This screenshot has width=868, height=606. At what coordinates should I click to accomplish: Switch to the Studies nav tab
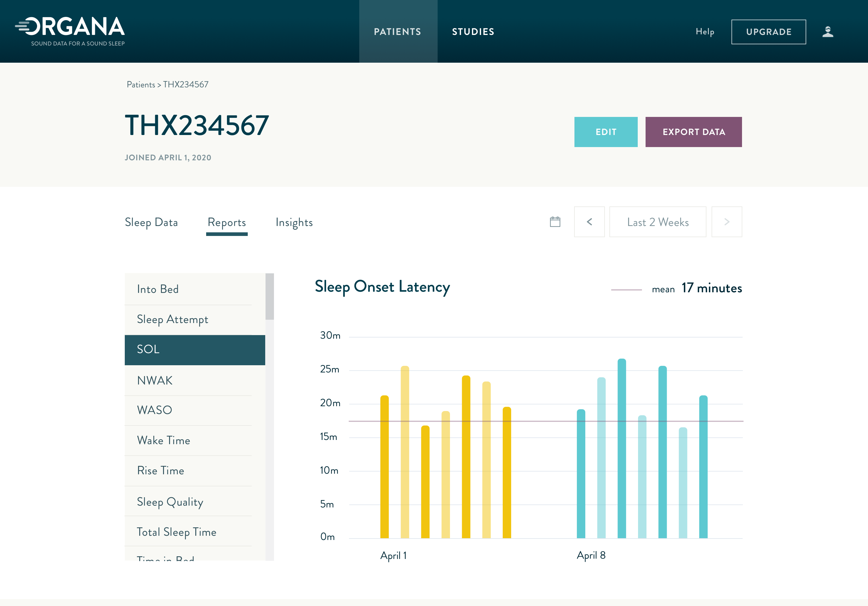point(473,32)
